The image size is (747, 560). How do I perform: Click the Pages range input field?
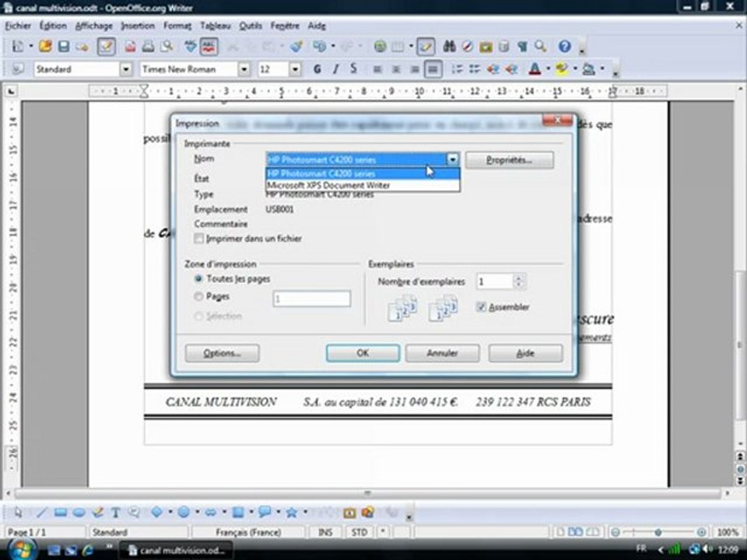tap(311, 299)
